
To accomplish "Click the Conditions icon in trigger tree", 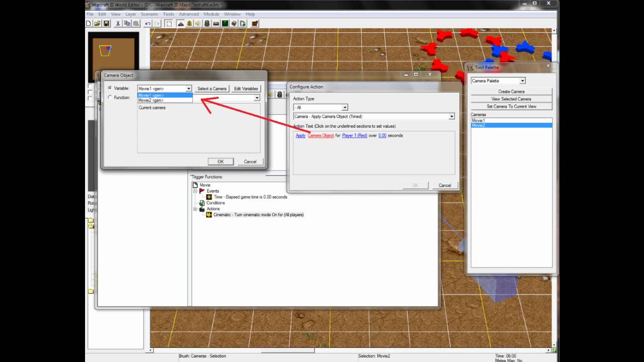I will [202, 203].
